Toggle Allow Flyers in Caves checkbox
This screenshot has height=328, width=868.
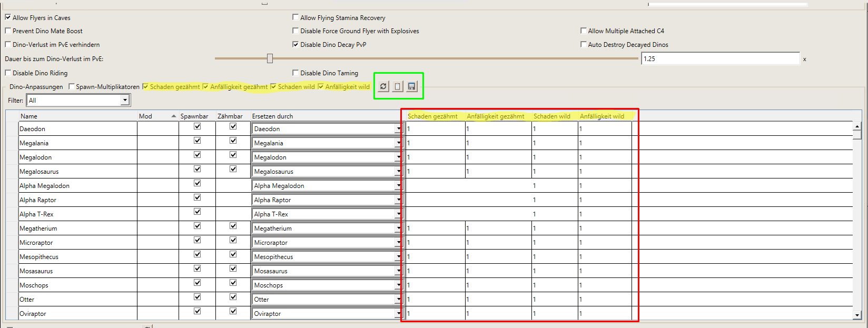click(x=8, y=17)
